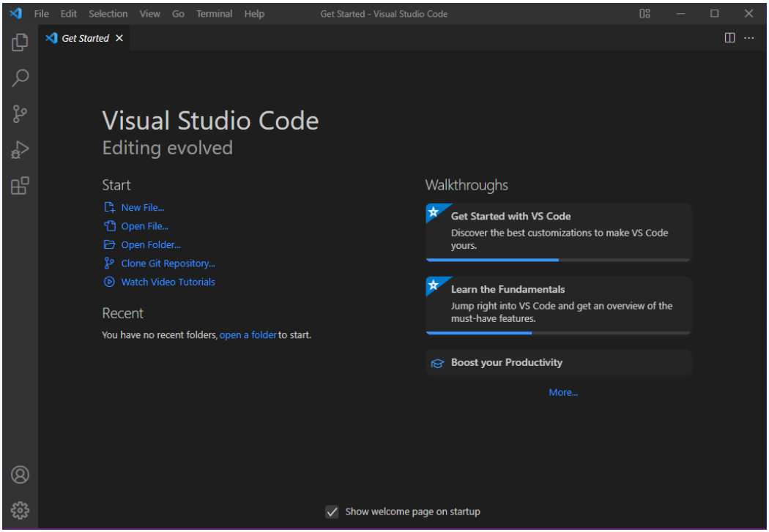
Task: Open the Terminal menu
Action: 215,14
